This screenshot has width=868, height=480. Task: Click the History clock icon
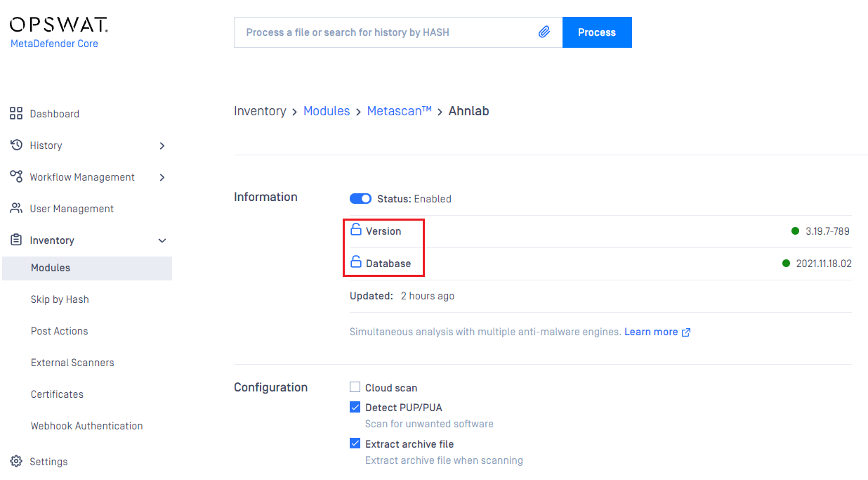pos(16,145)
